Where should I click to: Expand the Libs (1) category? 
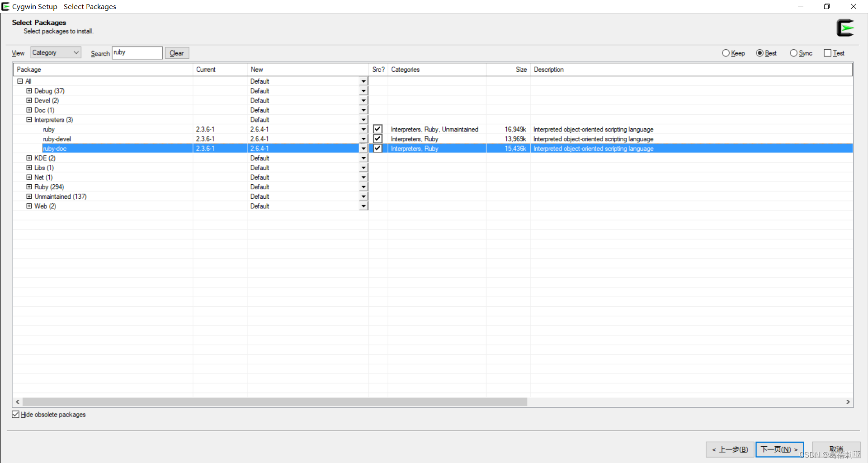29,168
